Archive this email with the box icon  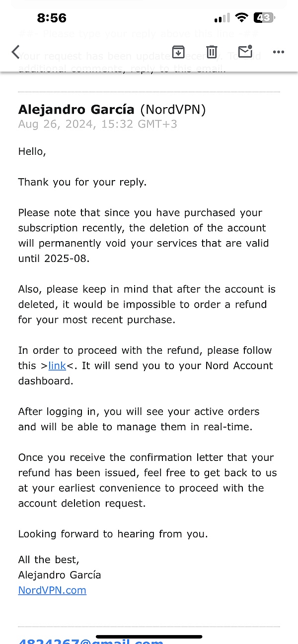click(178, 52)
